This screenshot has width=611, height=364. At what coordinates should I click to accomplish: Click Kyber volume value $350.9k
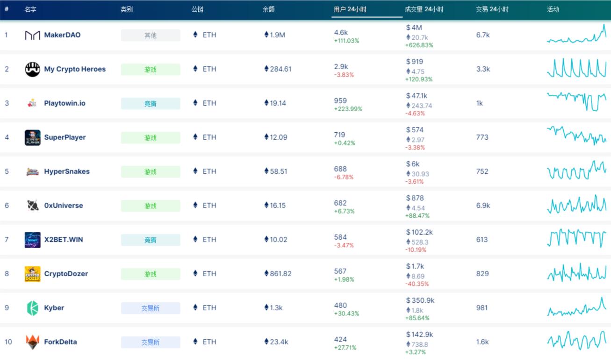coord(420,300)
